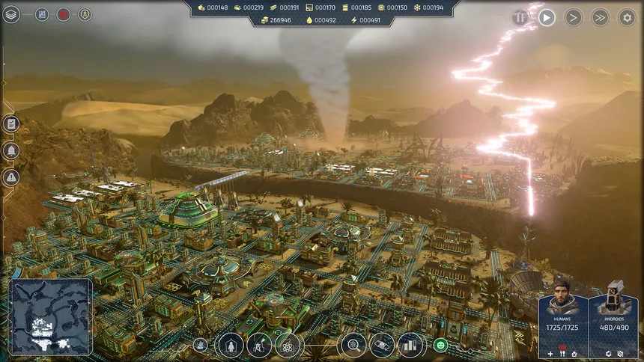Click the coins credits icon showing 266946
The image size is (644, 362).
[264, 20]
